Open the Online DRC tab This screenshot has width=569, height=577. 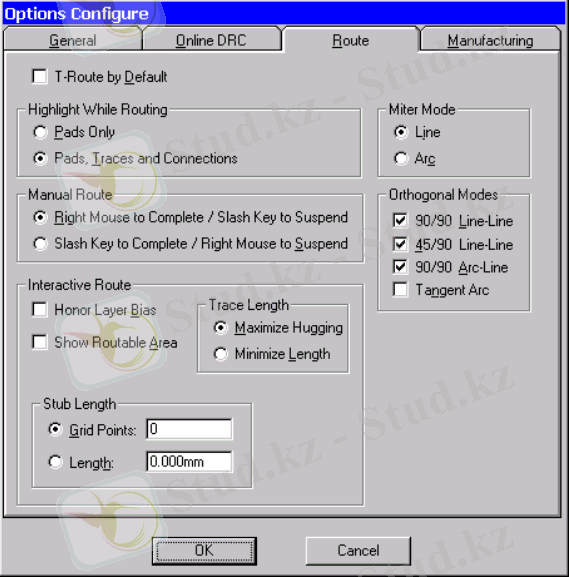[211, 40]
